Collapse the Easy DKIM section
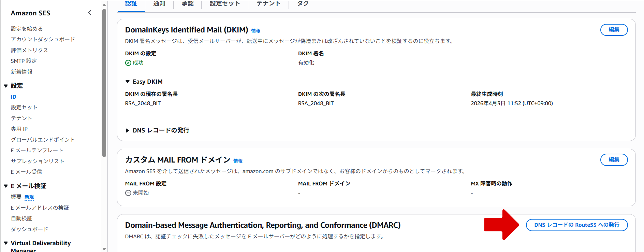644x252 pixels. point(128,82)
